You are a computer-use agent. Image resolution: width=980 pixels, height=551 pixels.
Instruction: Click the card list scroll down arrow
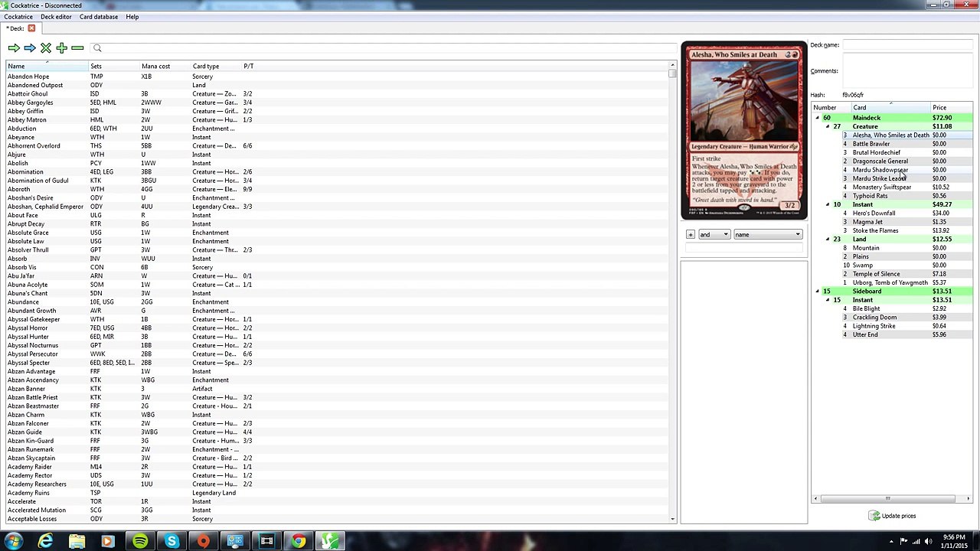[x=673, y=520]
